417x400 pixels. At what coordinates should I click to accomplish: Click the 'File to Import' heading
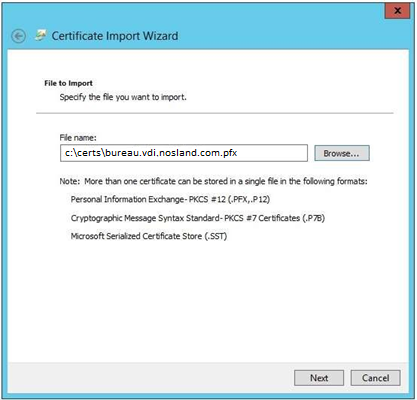(68, 83)
